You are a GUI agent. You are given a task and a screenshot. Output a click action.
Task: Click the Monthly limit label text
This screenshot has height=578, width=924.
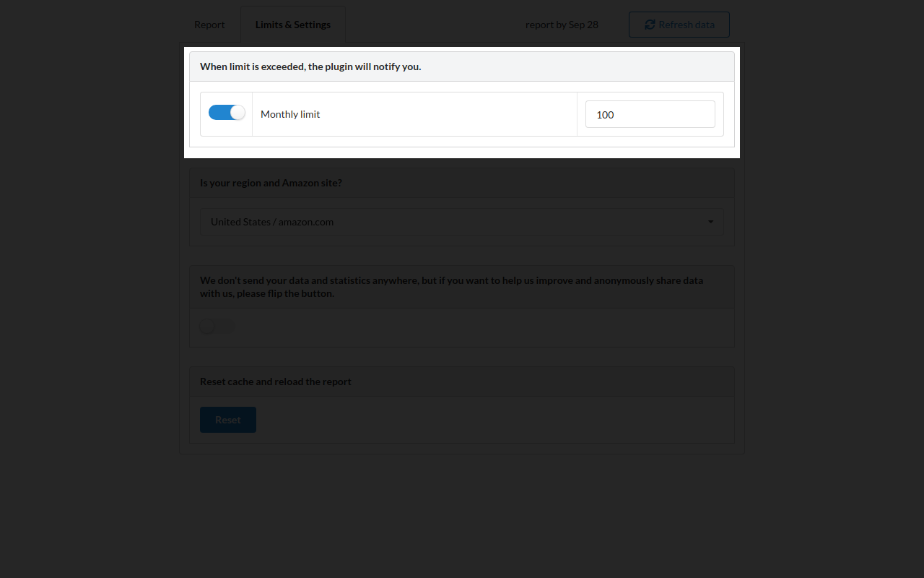[x=290, y=114]
